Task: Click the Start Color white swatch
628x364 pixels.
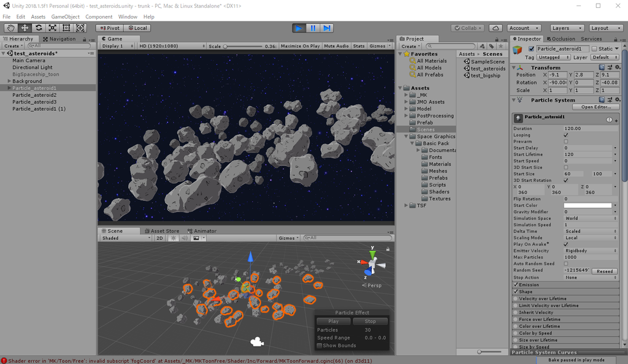Action: click(x=588, y=206)
